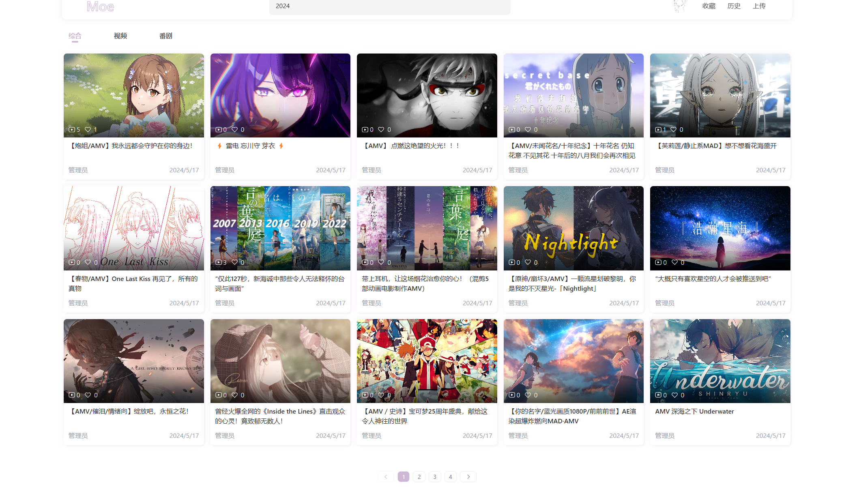
Task: Click the current page 1 button
Action: point(404,477)
